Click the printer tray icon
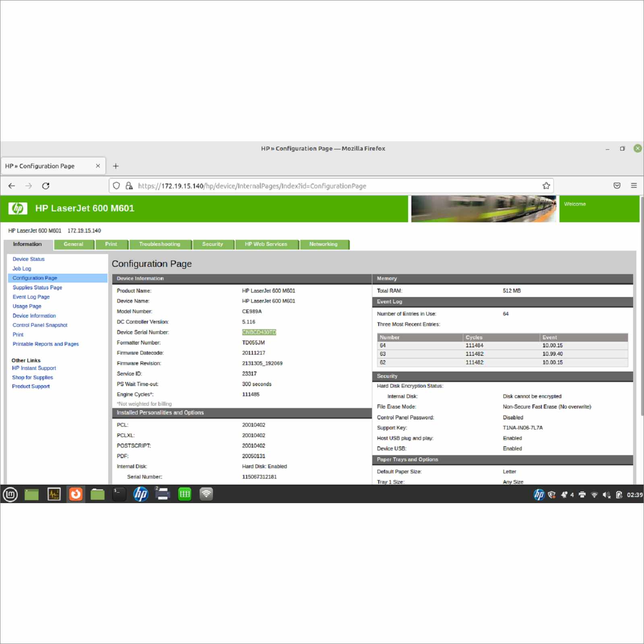The height and width of the screenshot is (644, 644). [582, 495]
